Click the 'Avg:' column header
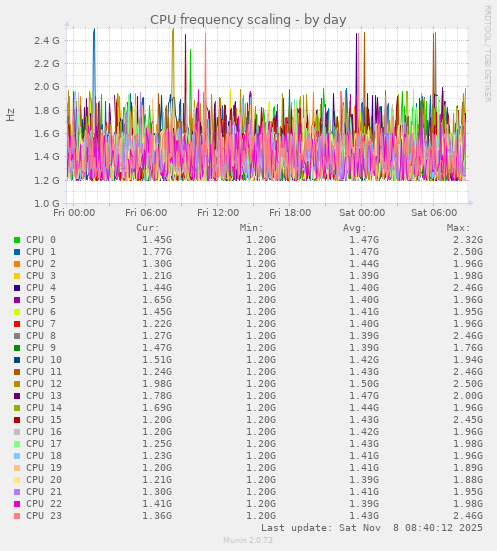 (x=355, y=228)
